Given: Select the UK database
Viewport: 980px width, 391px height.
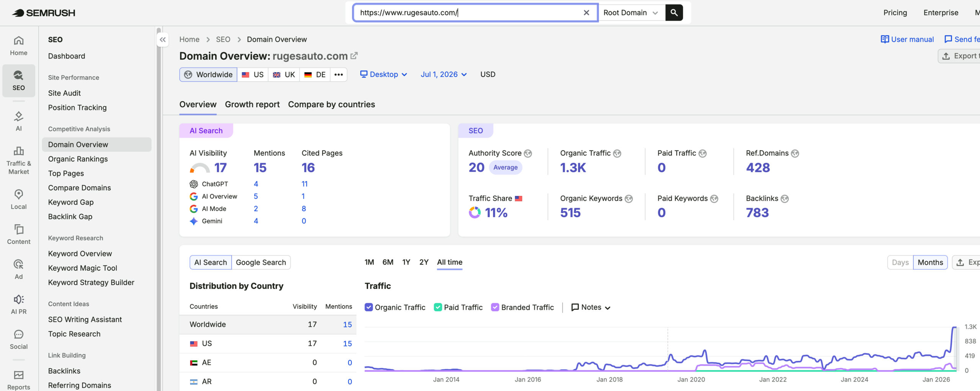Looking at the screenshot, I should tap(284, 75).
